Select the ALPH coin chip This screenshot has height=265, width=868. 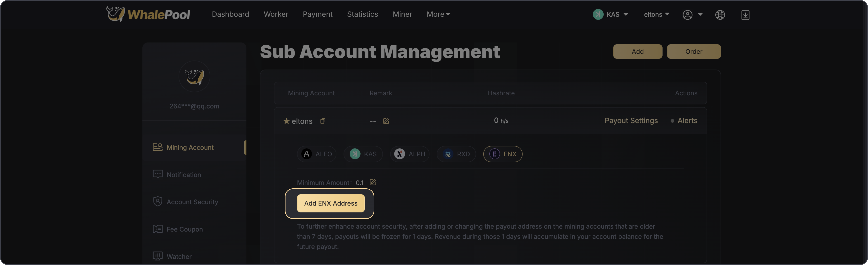tap(409, 154)
